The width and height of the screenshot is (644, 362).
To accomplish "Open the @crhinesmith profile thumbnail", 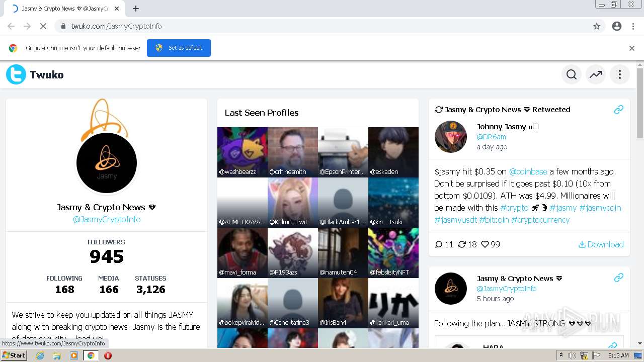I will pyautogui.click(x=293, y=152).
